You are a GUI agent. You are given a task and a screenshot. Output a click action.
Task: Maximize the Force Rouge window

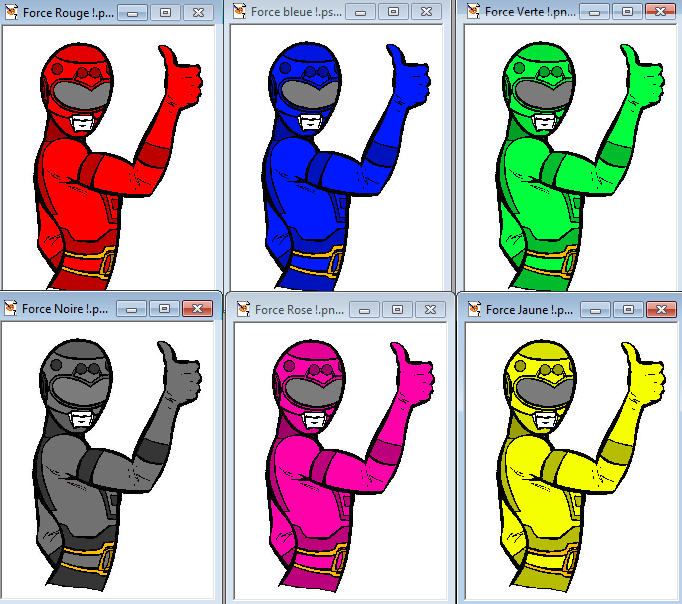[165, 13]
